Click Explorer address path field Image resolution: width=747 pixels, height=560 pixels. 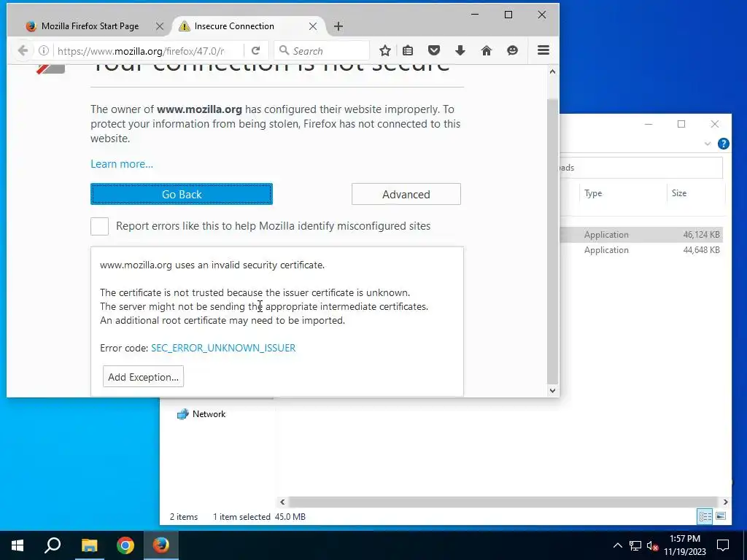pos(641,168)
